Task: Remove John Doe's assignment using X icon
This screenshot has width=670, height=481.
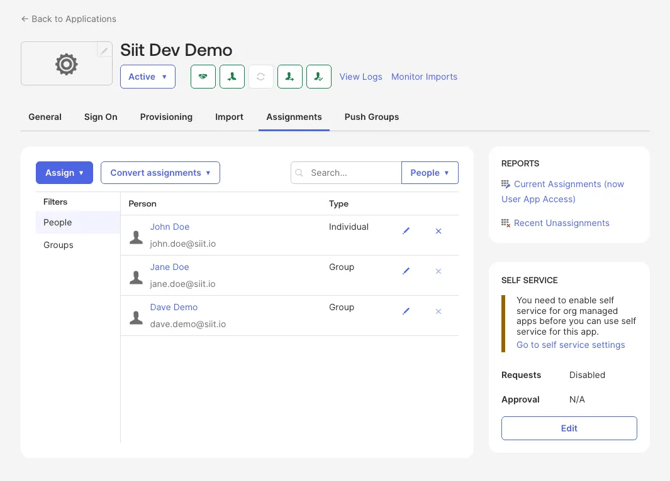Action: 438,231
